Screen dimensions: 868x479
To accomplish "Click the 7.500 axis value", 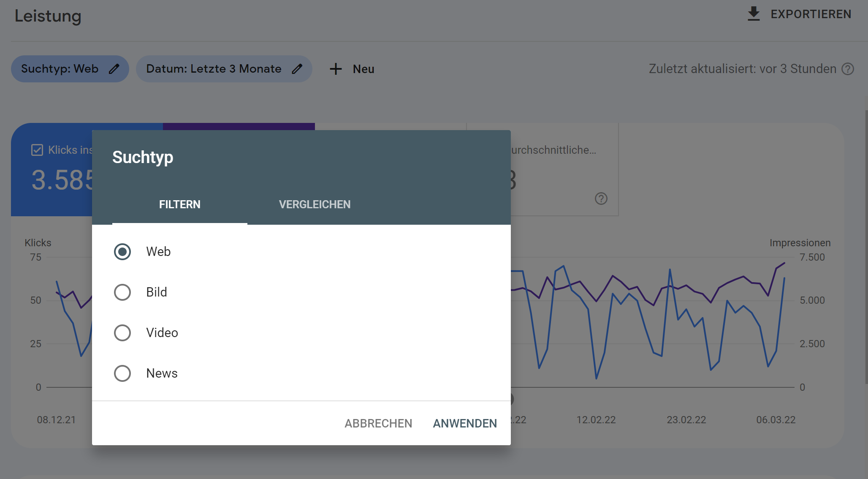I will pos(812,257).
